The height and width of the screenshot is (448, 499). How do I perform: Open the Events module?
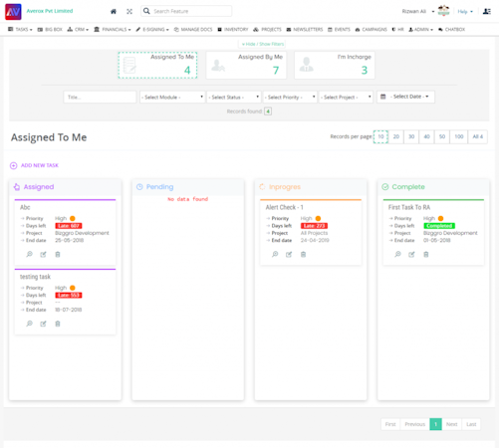click(x=339, y=29)
